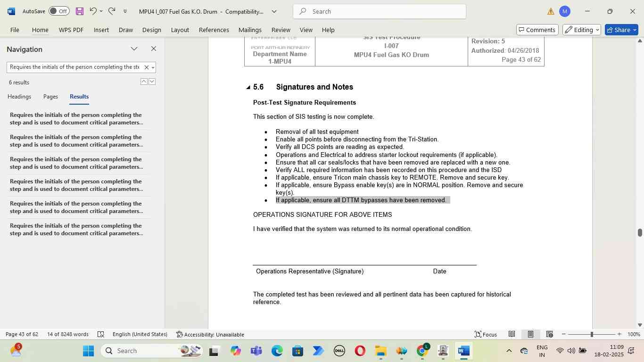Expand Navigation pane options chevron
The height and width of the screenshot is (362, 644).
click(x=134, y=49)
